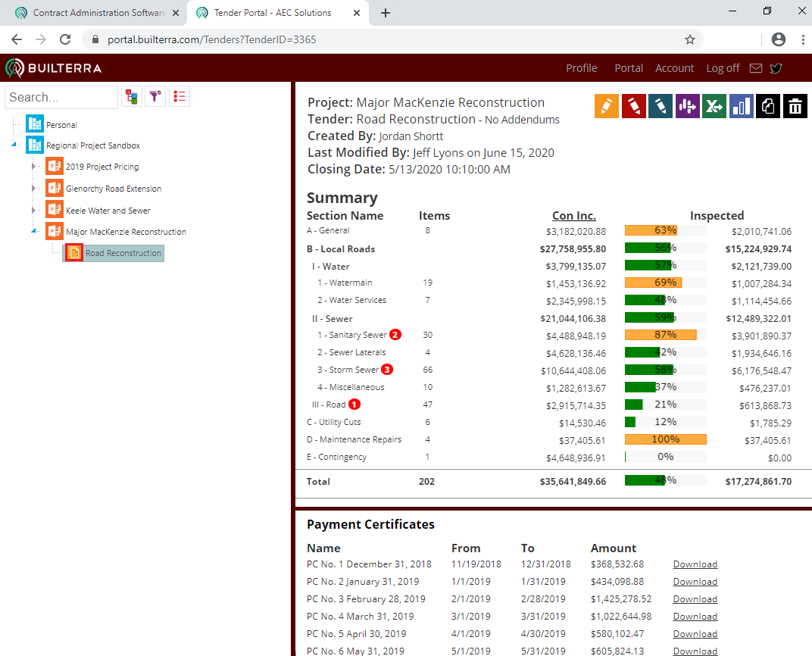This screenshot has width=812, height=656.
Task: Click the green Excel export icon
Action: 714,106
